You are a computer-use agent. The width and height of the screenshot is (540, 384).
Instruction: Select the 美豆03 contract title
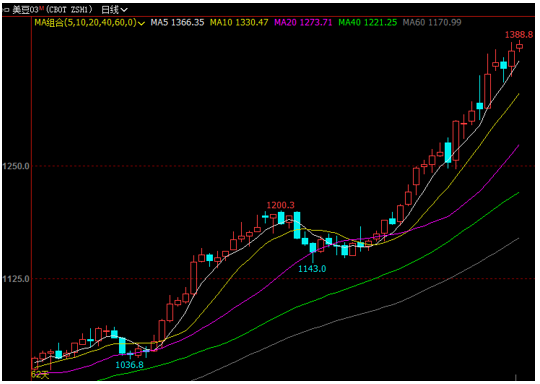coord(25,10)
